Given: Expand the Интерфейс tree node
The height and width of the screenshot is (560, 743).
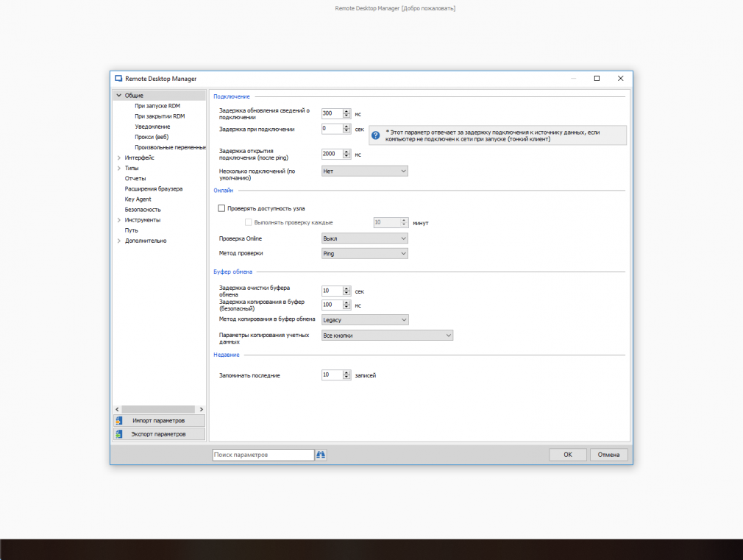Looking at the screenshot, I should pos(119,158).
